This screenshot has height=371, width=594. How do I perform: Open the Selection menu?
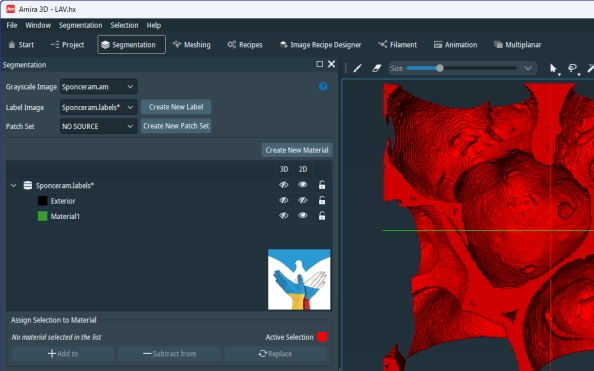pos(124,25)
